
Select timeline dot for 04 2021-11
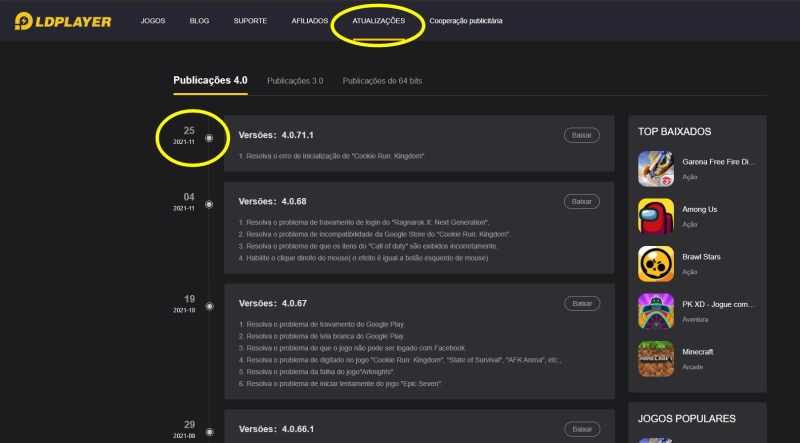(x=209, y=204)
